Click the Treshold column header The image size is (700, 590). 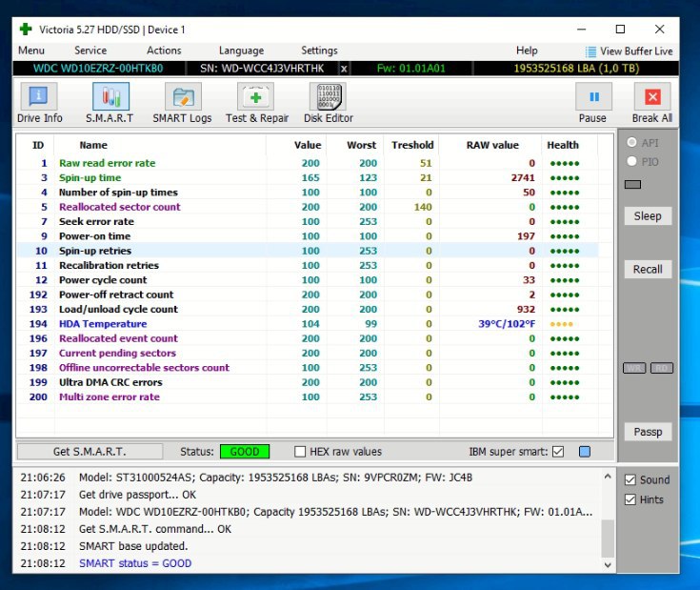[412, 145]
